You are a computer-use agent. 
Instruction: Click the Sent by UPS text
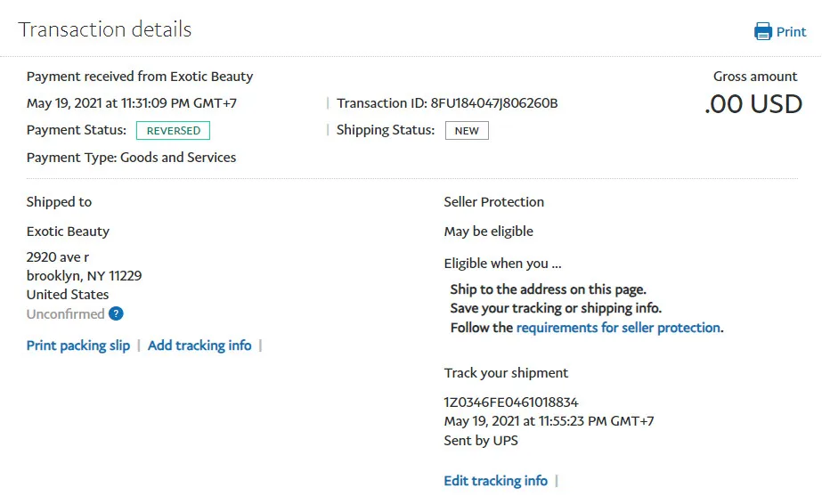point(481,440)
